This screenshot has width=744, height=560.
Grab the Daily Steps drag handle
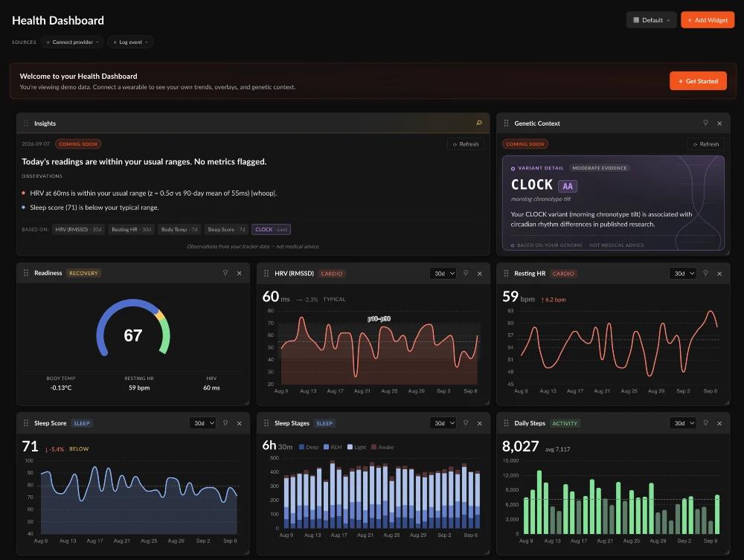506,423
